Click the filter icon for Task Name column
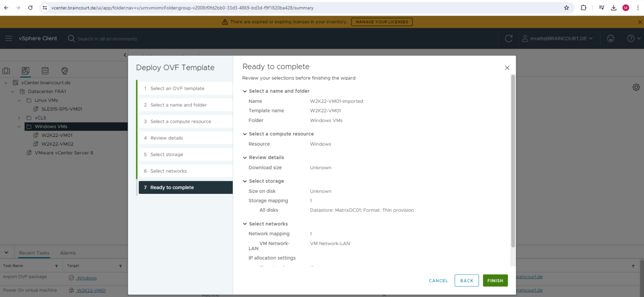644x297 pixels. (x=57, y=266)
